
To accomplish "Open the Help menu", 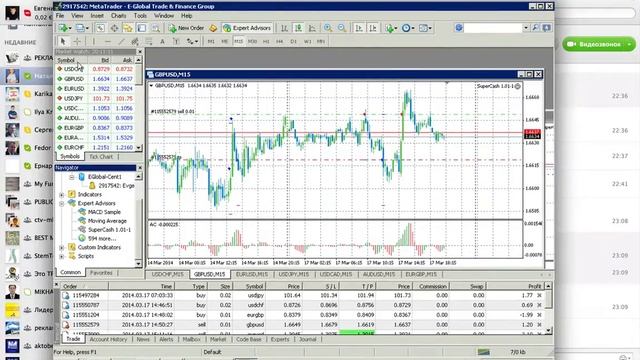I will point(187,16).
